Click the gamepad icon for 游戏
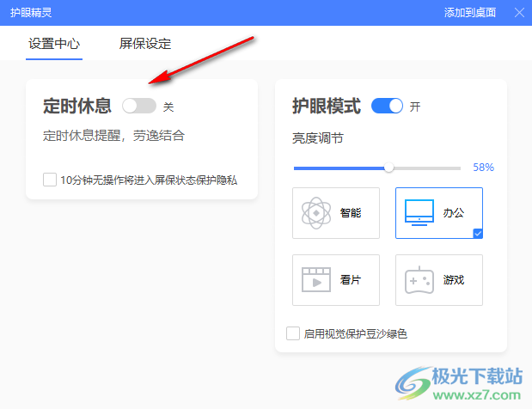The height and width of the screenshot is (409, 532). coord(419,280)
